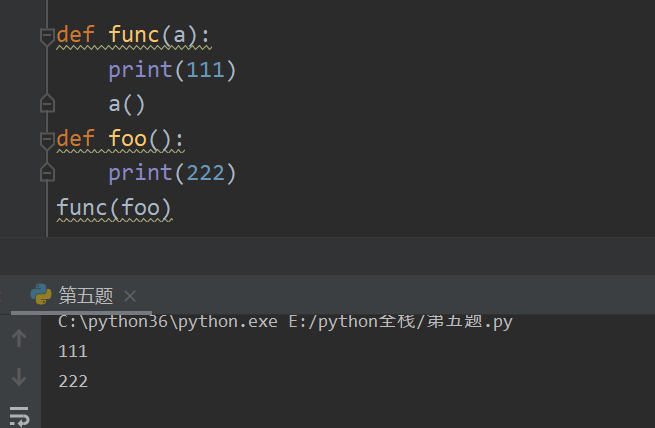Click the print(222) statement in the editor
The height and width of the screenshot is (428, 655).
172,173
